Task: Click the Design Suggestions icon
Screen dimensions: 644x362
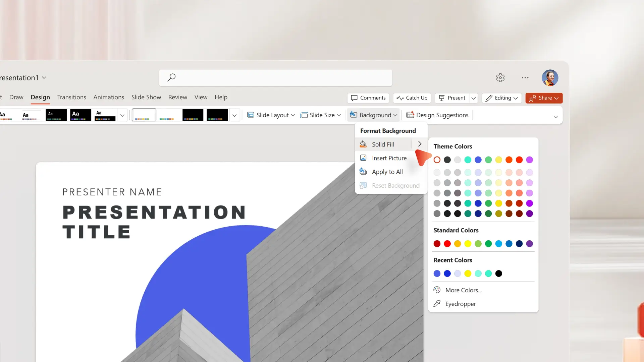Action: click(x=410, y=115)
